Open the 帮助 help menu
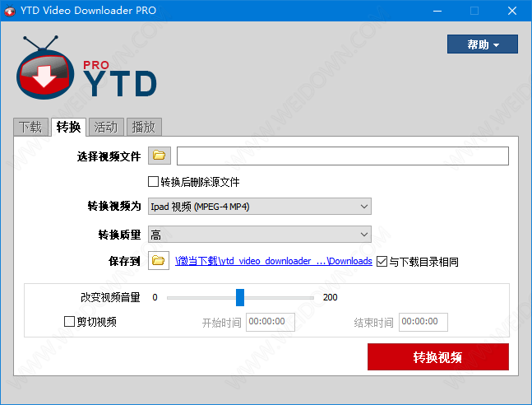Screen dimensions: 532x405 pyautogui.click(x=482, y=44)
